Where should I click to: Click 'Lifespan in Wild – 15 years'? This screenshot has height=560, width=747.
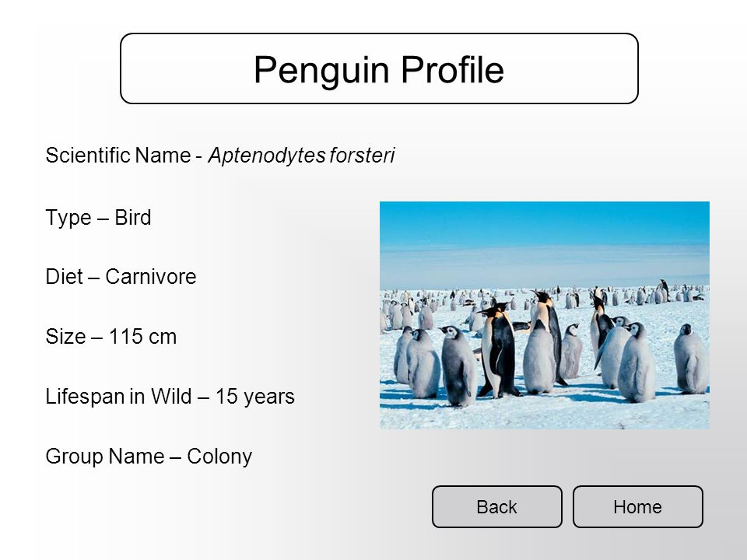coord(170,397)
